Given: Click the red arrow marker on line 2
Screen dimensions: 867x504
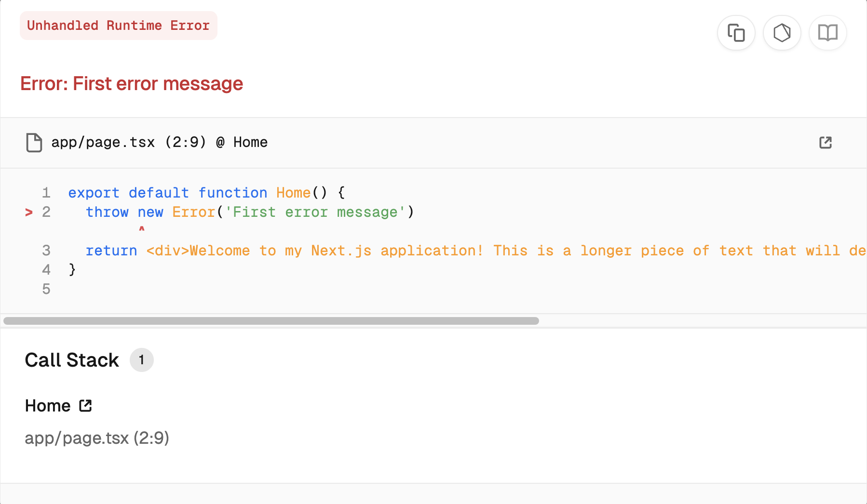Looking at the screenshot, I should pos(29,212).
